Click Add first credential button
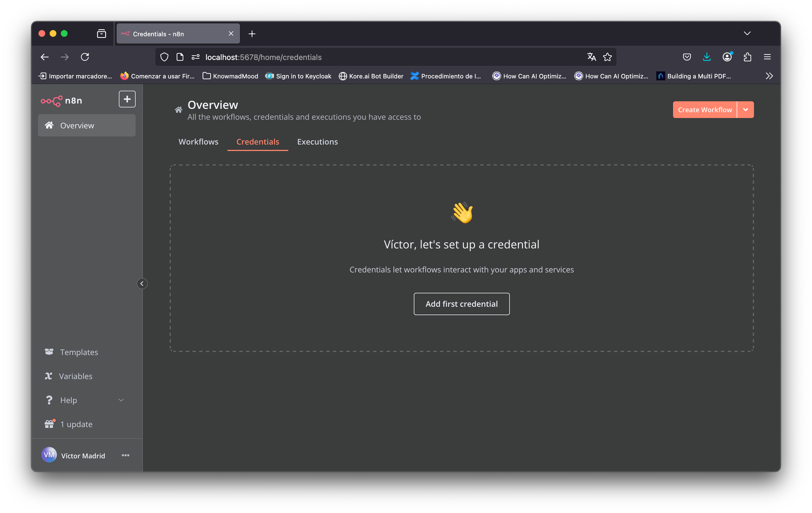The height and width of the screenshot is (513, 812). tap(461, 304)
